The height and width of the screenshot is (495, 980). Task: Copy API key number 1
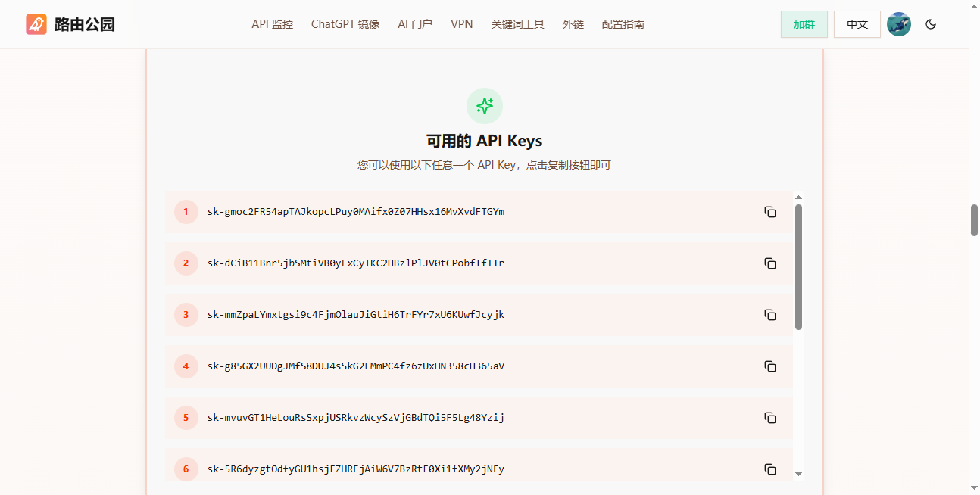click(770, 212)
